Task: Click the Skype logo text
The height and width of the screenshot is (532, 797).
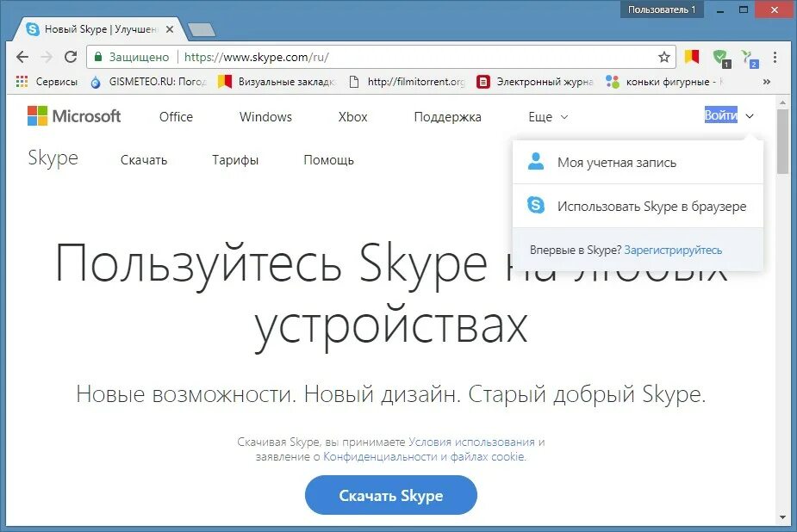Action: tap(53, 158)
